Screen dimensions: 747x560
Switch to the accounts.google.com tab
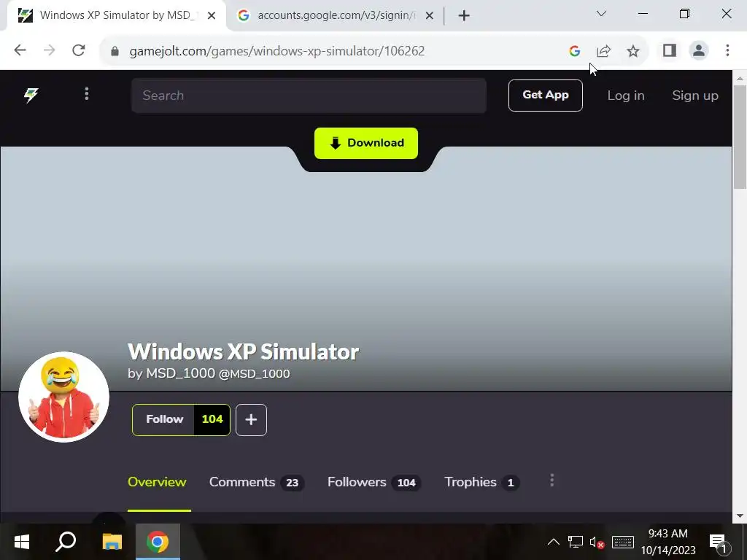click(336, 16)
